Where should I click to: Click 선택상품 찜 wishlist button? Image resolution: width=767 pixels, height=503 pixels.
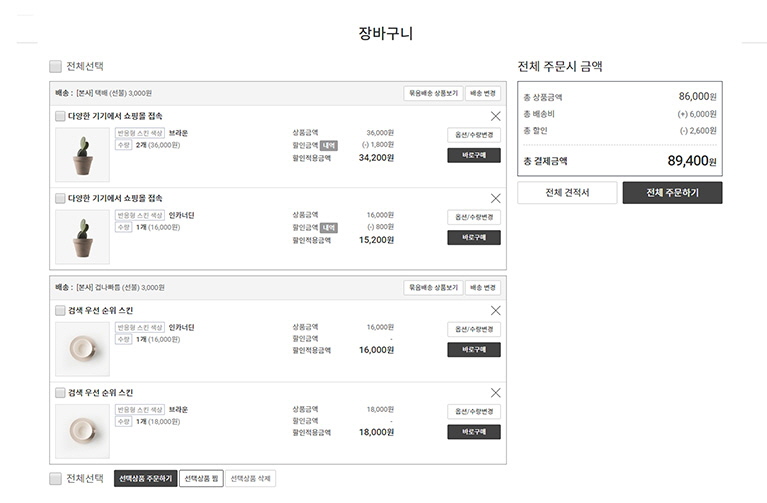pos(201,478)
